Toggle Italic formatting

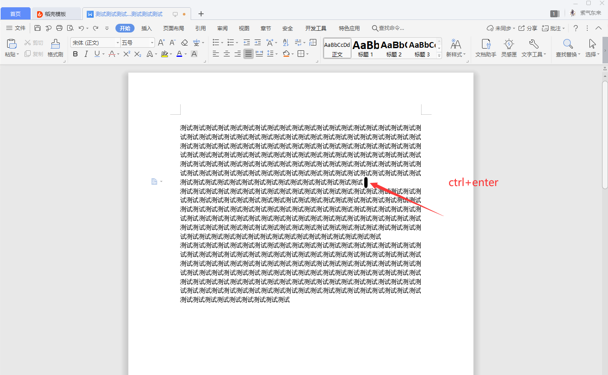[86, 54]
